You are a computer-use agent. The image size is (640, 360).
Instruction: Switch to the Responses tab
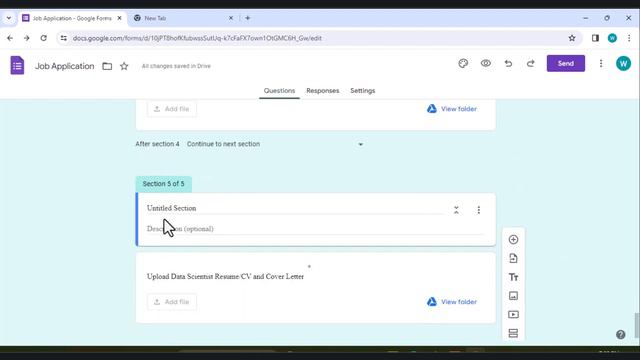point(322,91)
